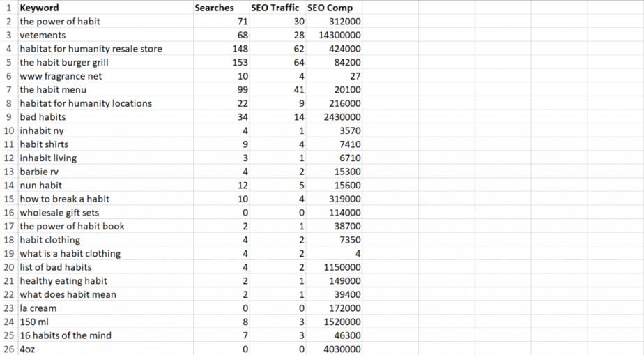Click SEO Comp value 84200

click(334, 62)
